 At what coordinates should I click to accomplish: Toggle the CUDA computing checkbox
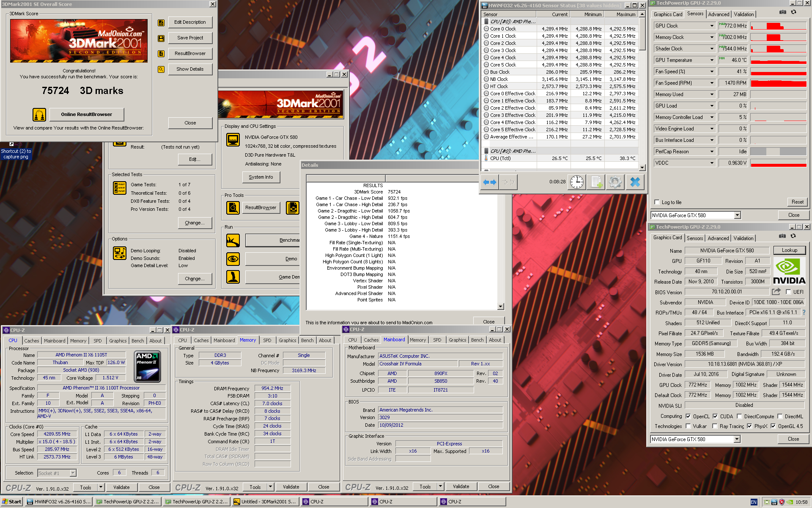coord(715,417)
